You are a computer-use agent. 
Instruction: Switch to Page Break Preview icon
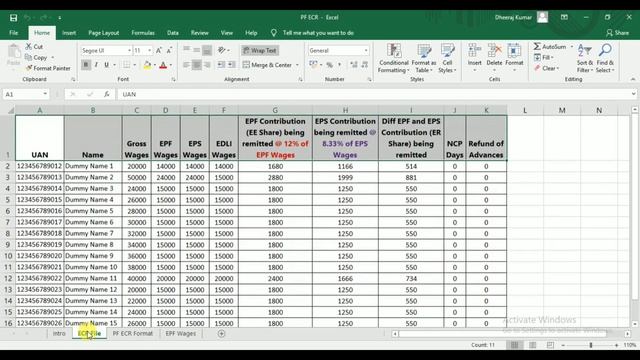click(550, 345)
